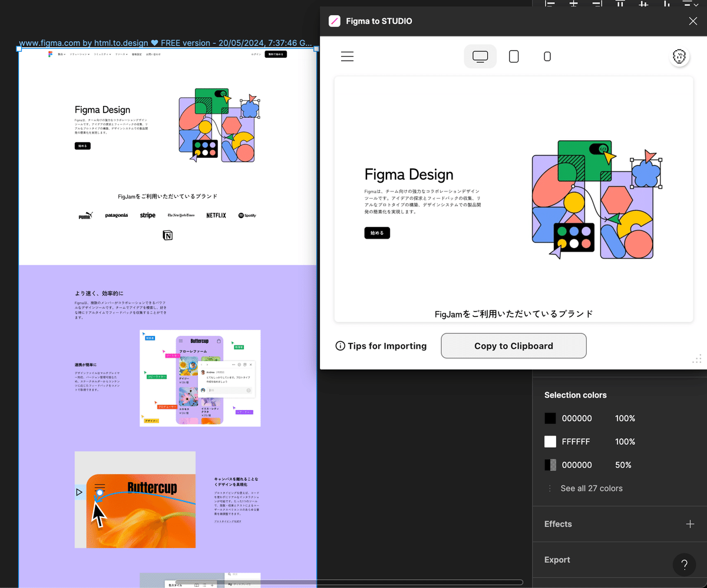Select the frame title www.figma.com by html.to.design
707x588 pixels.
pos(166,43)
